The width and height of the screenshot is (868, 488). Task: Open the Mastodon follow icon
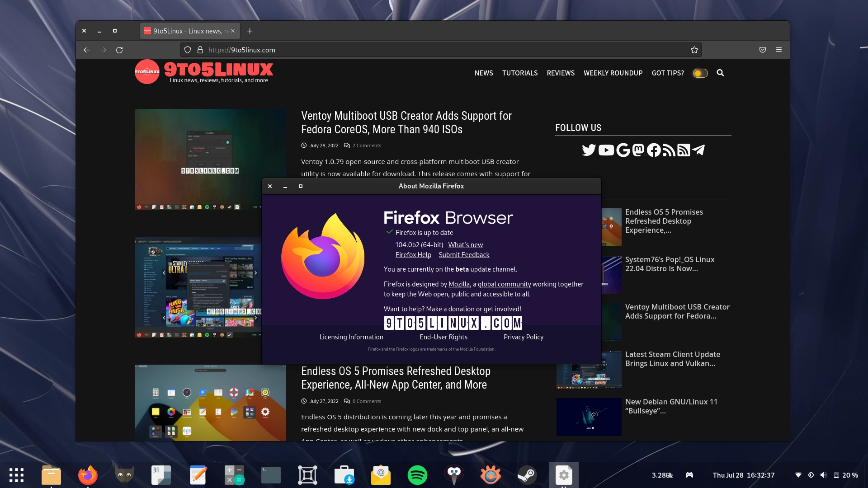click(637, 150)
